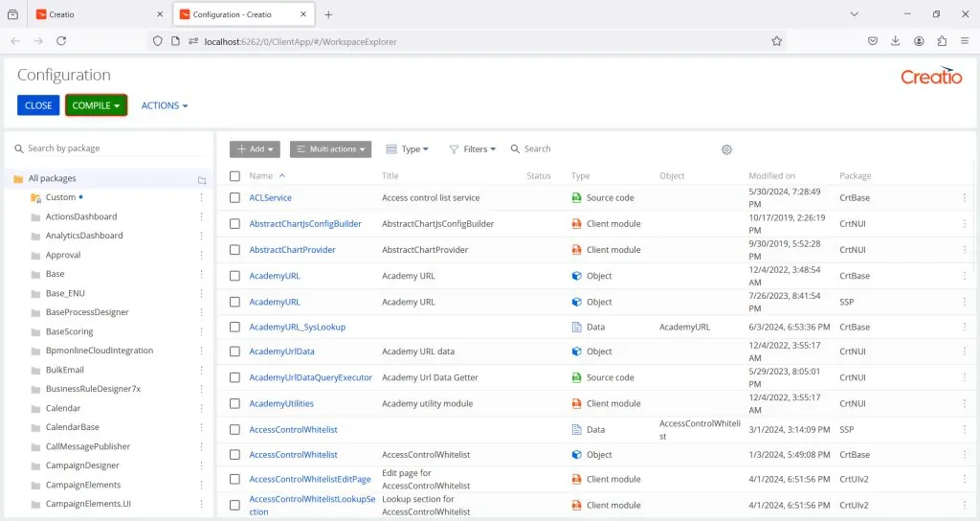Click the Object type icon in AcademyUrlData row
The image size is (980, 521).
[x=577, y=351]
